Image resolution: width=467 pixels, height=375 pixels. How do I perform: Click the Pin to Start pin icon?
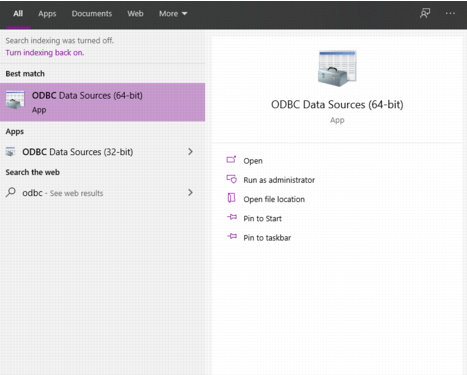click(x=232, y=217)
